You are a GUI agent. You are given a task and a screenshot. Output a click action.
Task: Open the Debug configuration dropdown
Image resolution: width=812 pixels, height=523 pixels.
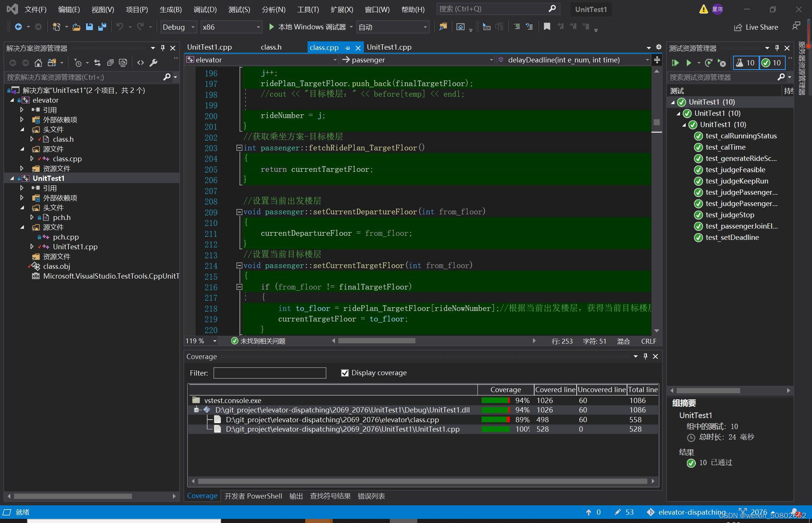(x=179, y=27)
